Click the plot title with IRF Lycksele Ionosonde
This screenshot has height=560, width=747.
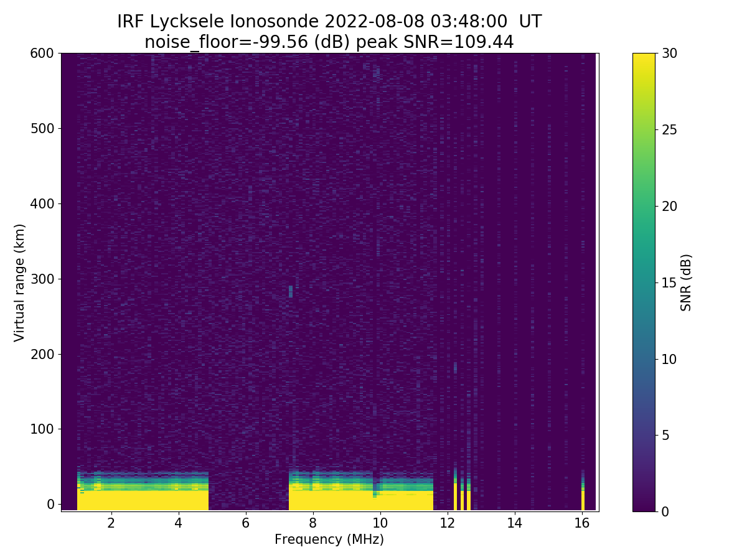(329, 22)
